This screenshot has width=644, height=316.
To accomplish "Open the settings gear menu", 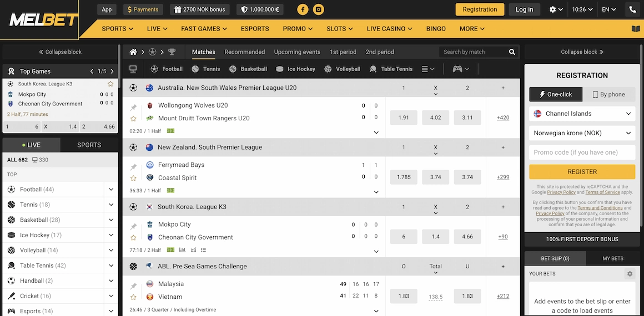I will [555, 9].
